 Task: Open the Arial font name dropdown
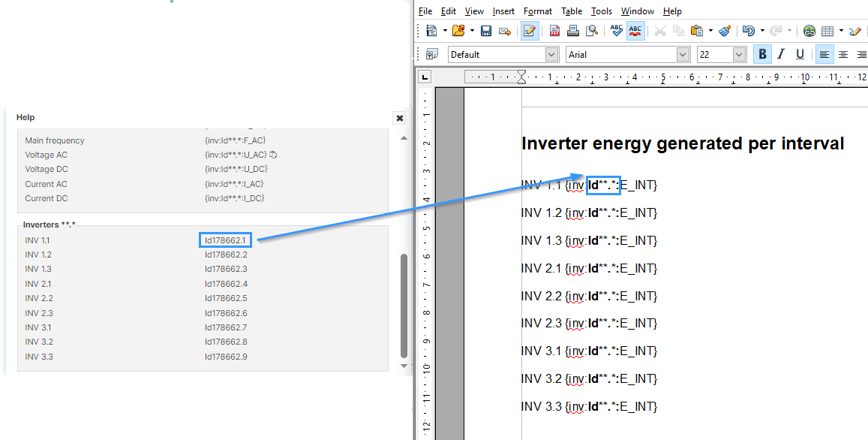682,54
